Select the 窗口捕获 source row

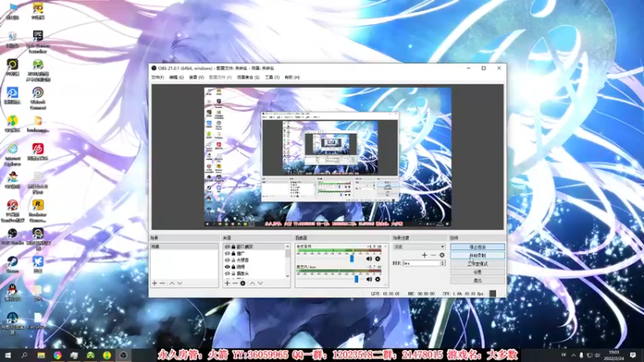click(254, 247)
